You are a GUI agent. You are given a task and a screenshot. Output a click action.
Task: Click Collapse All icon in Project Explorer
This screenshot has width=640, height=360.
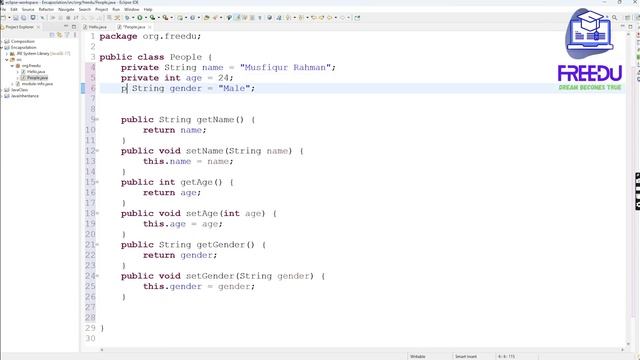(x=52, y=35)
